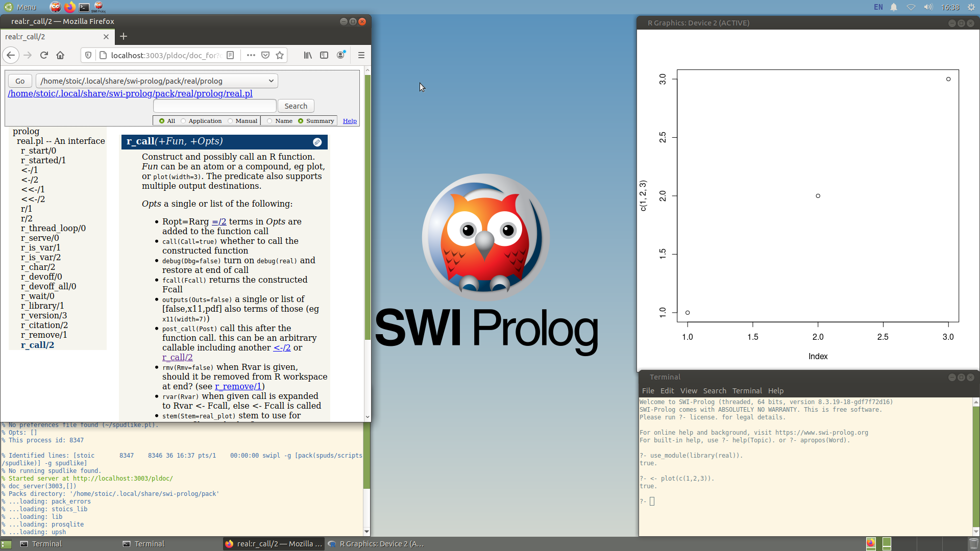Open r_devoff_all/0 in the sidebar
Viewport: 980px width, 551px height.
(48, 286)
